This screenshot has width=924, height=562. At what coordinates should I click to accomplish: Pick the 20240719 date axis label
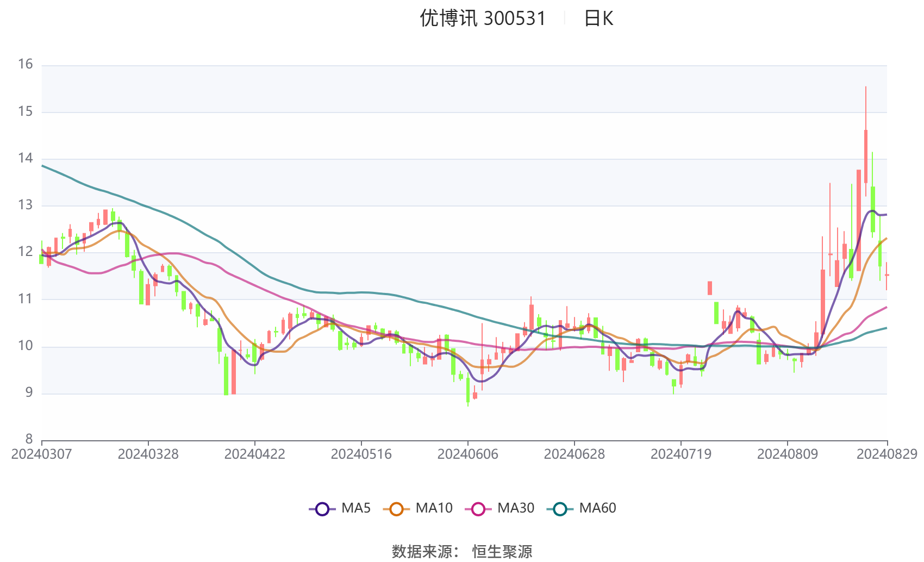pyautogui.click(x=680, y=454)
